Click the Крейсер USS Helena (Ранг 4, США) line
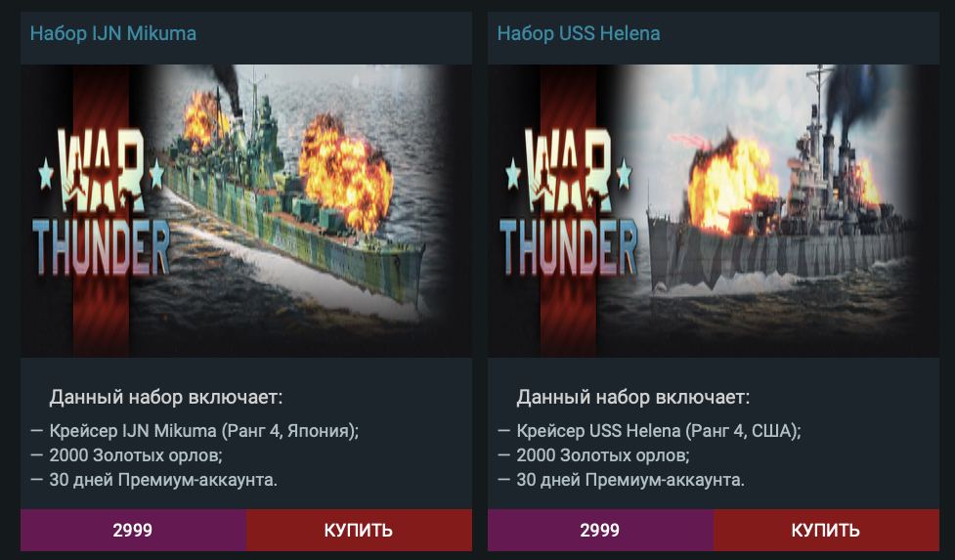The height and width of the screenshot is (560, 955). pos(649,431)
